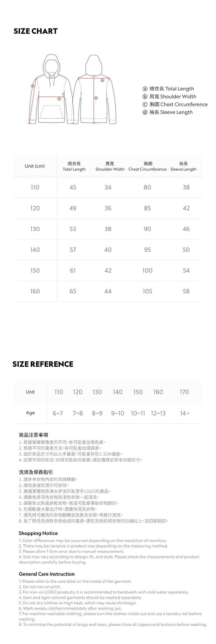Select the Sleeve Length column header
The height and width of the screenshot is (644, 216).
pyautogui.click(x=183, y=166)
